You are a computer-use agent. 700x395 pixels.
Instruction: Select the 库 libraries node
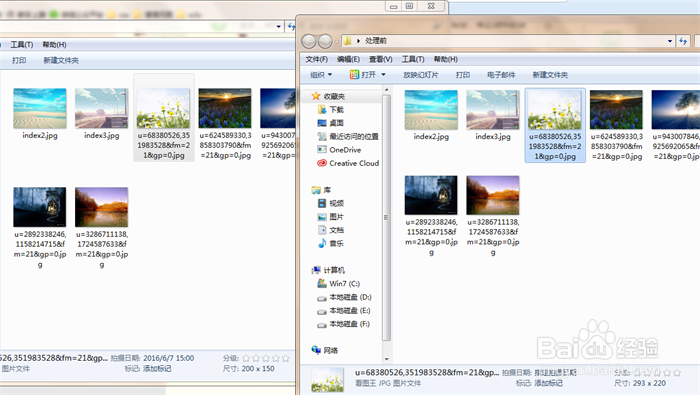(x=321, y=190)
